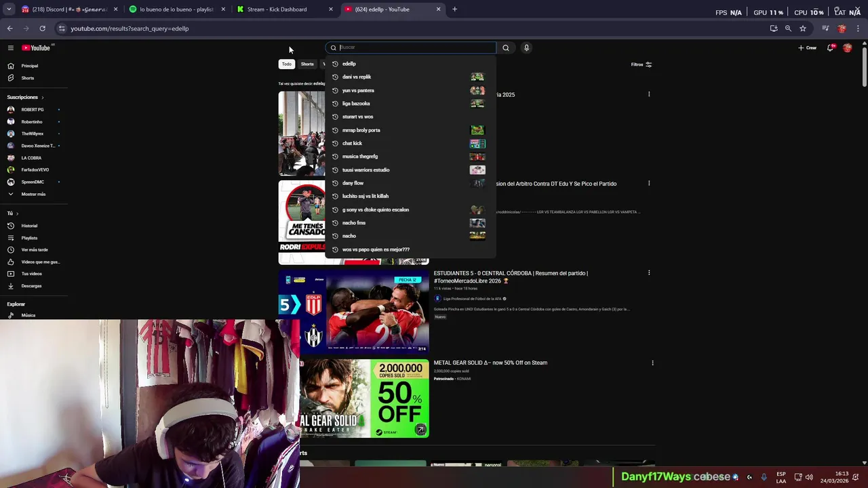Open a new browser tab

[454, 9]
